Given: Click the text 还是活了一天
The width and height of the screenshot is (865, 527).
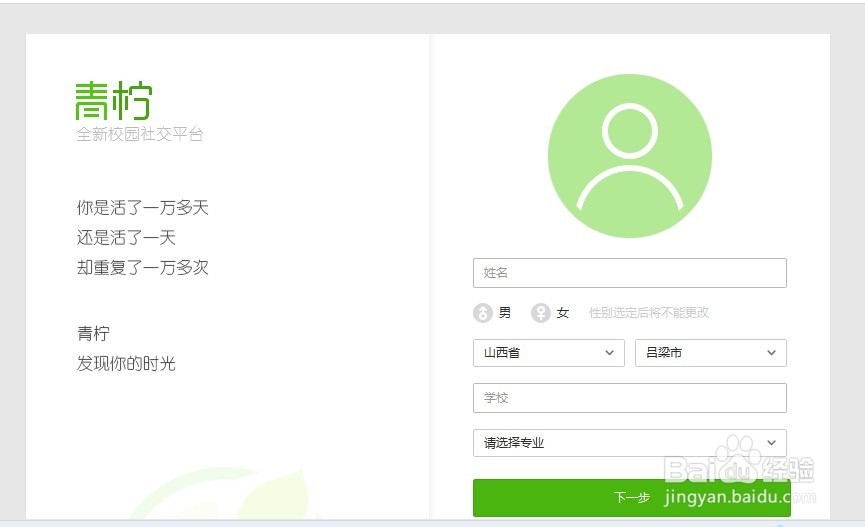Looking at the screenshot, I should (126, 237).
